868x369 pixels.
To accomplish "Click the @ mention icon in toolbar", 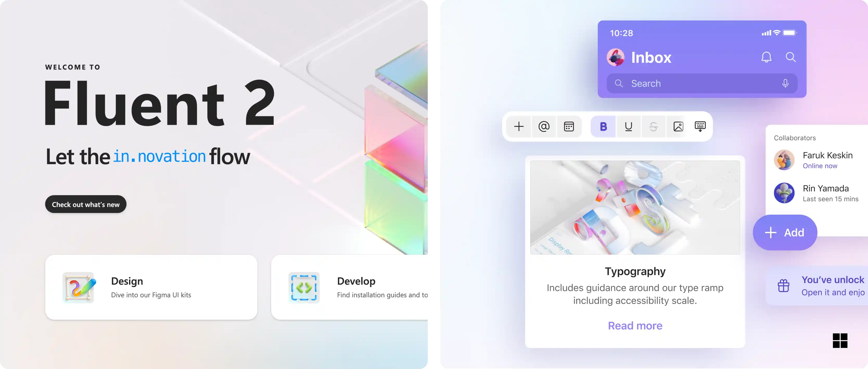I will tap(544, 126).
